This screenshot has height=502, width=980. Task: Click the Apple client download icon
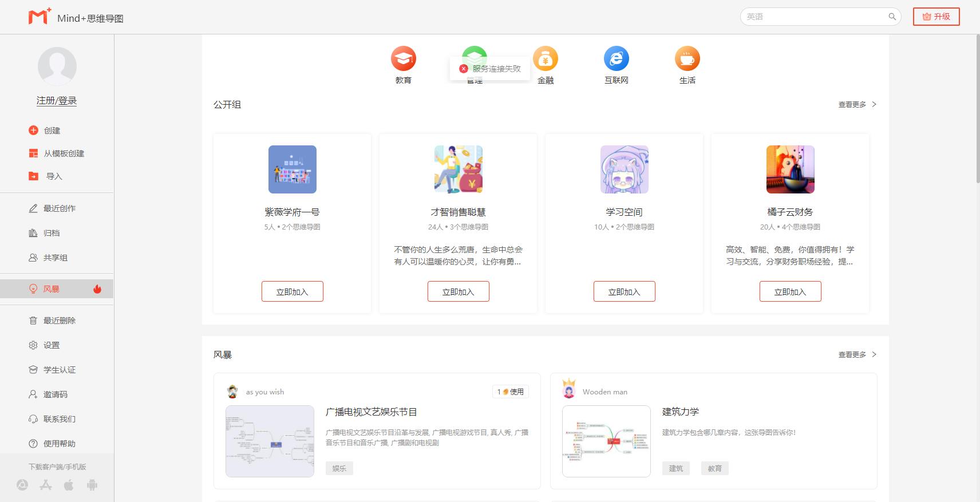(69, 485)
